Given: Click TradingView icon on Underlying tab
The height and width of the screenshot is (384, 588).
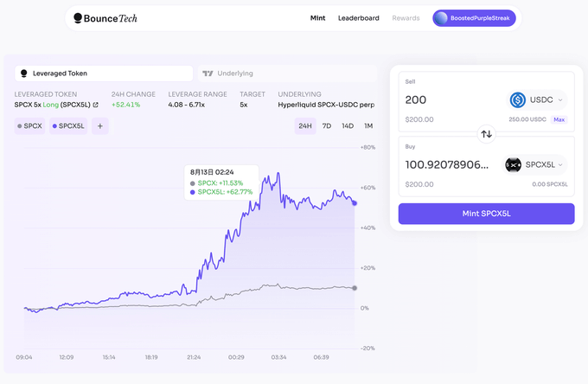Looking at the screenshot, I should pyautogui.click(x=208, y=74).
